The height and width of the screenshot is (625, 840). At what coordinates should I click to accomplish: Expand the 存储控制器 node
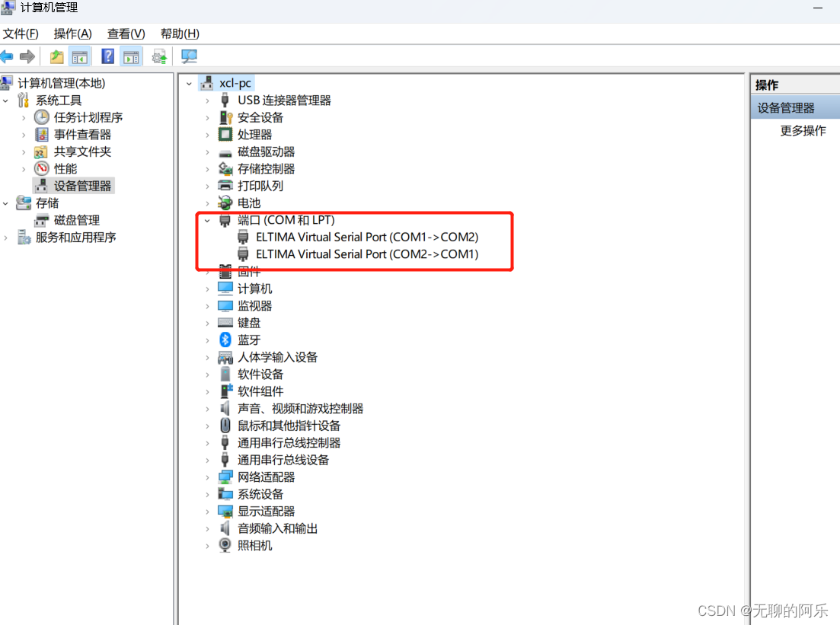[x=207, y=169]
